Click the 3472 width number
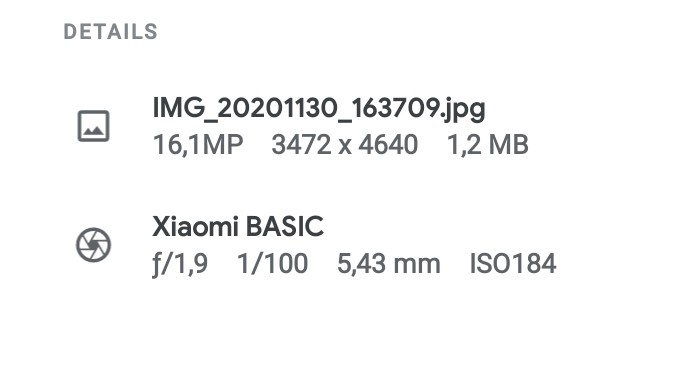The width and height of the screenshot is (682, 384). (x=301, y=145)
